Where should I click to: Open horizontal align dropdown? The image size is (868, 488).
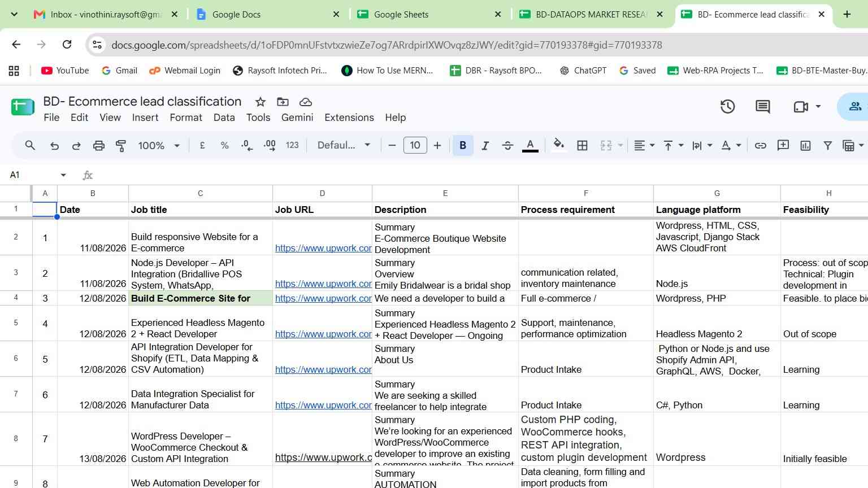[644, 146]
